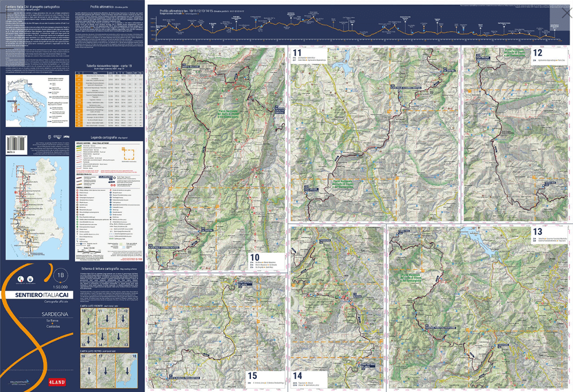Image resolution: width=573 pixels, height=392 pixels.
Task: Select coastal index thumbnail 18
Action: pos(128,370)
